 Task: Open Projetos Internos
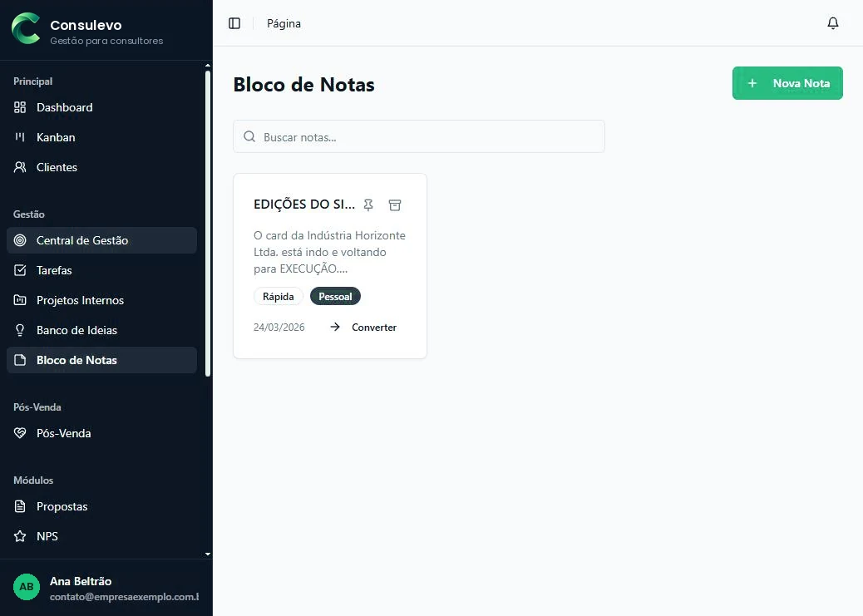coord(101,300)
